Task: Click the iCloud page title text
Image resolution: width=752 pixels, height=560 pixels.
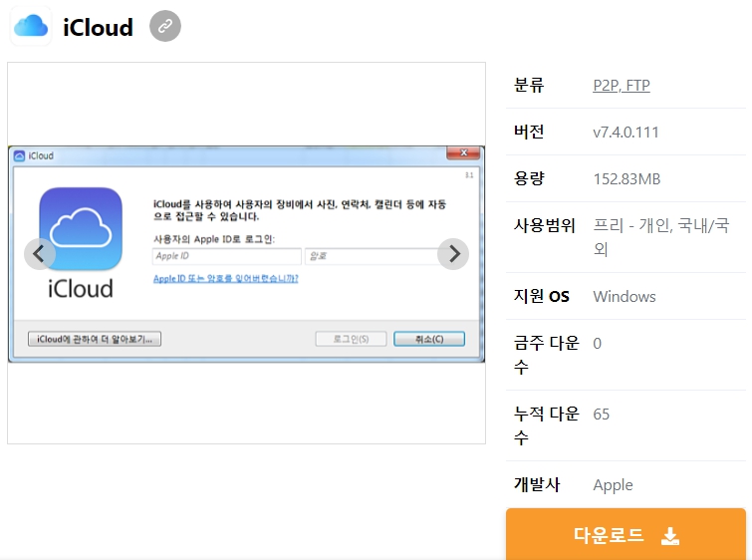Action: coord(98,27)
